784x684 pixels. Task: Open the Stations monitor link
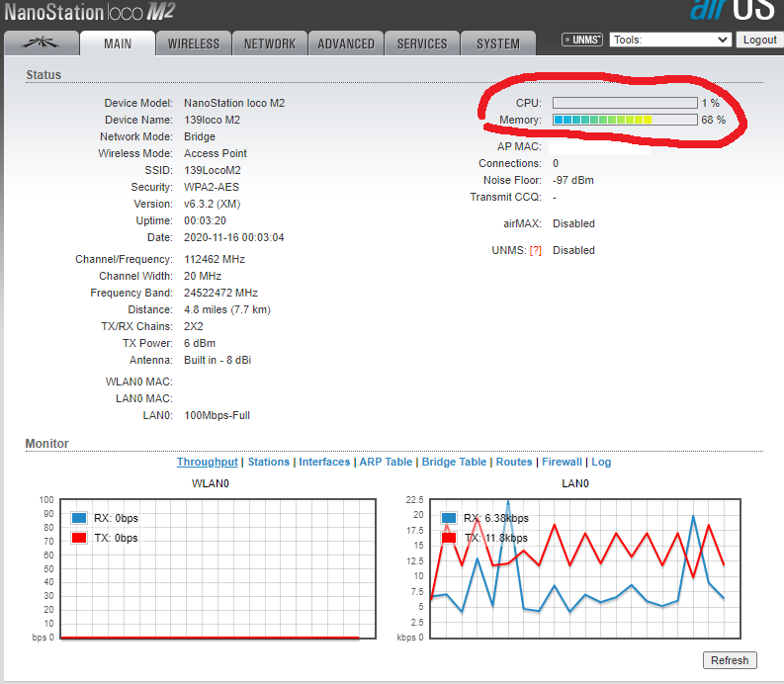[x=269, y=462]
